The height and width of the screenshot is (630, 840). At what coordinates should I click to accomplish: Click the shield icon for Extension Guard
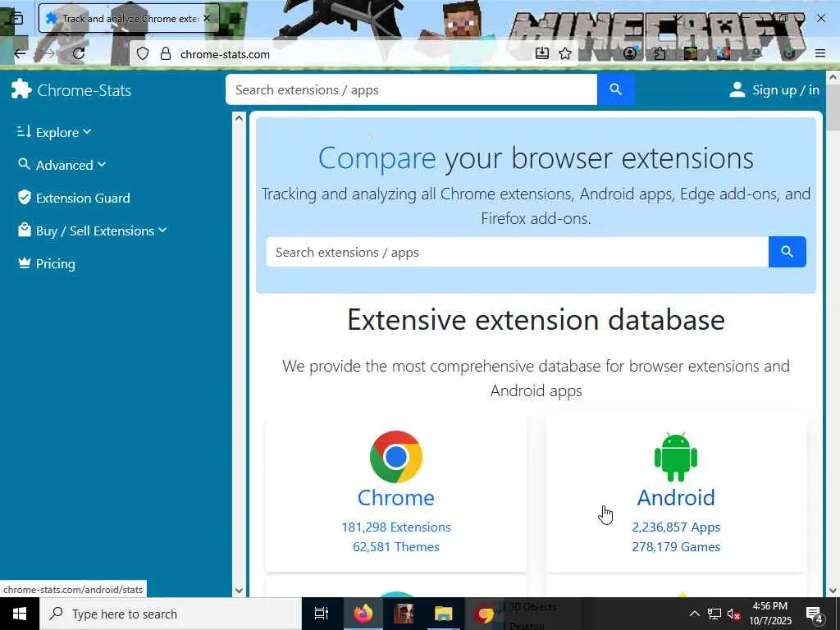click(24, 197)
